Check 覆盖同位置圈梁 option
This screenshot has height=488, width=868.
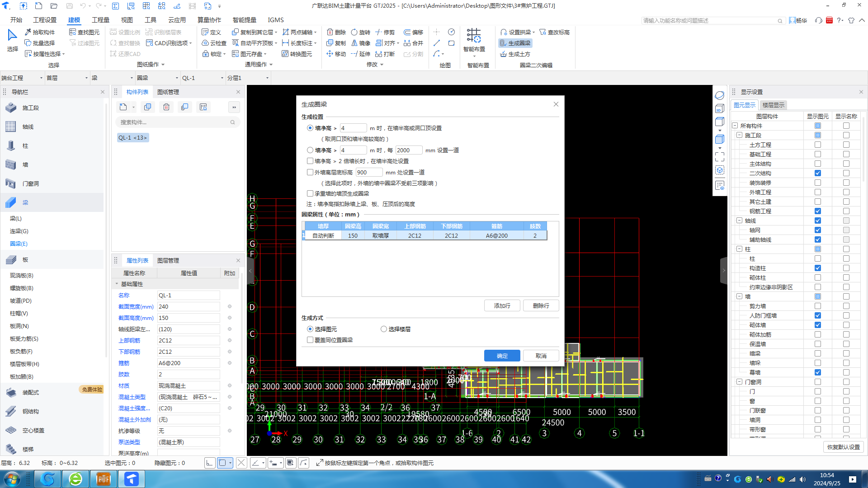(310, 340)
